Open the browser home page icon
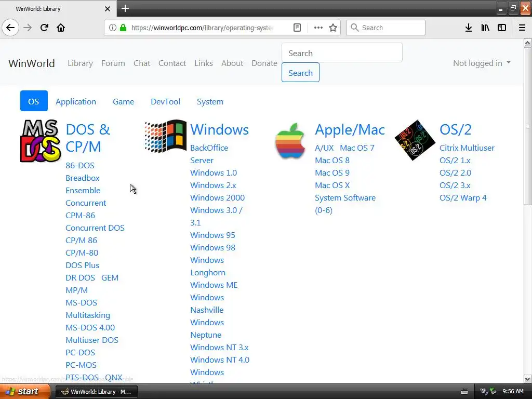Image resolution: width=532 pixels, height=399 pixels. click(61, 28)
